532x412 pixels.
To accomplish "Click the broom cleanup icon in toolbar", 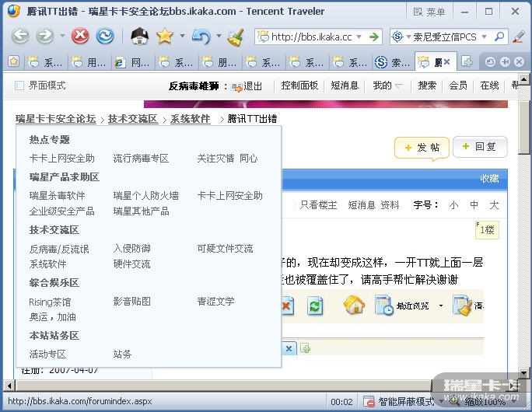I will (x=236, y=37).
